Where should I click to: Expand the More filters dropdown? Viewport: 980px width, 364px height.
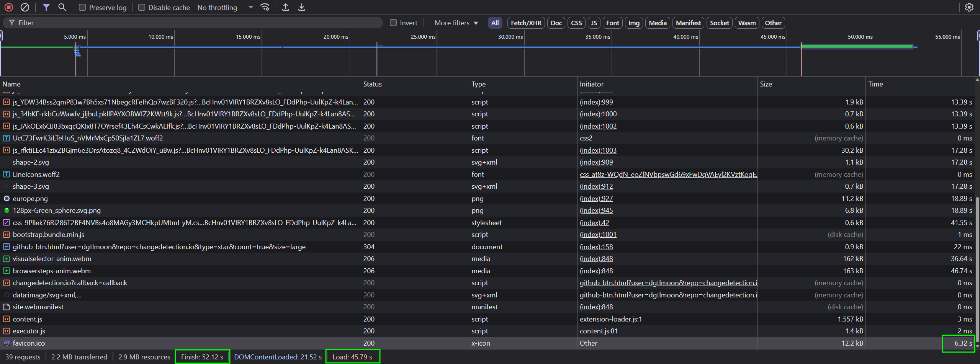[456, 23]
